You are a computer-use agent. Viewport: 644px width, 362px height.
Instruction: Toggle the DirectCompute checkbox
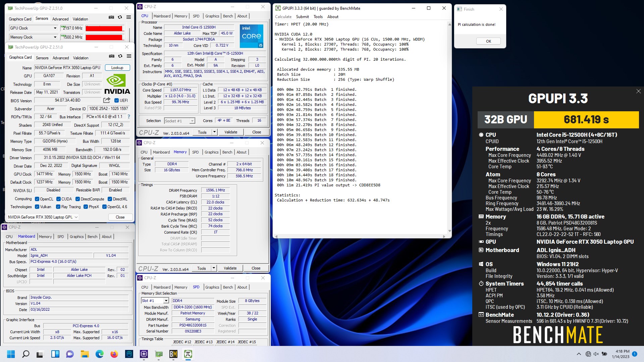click(x=78, y=199)
